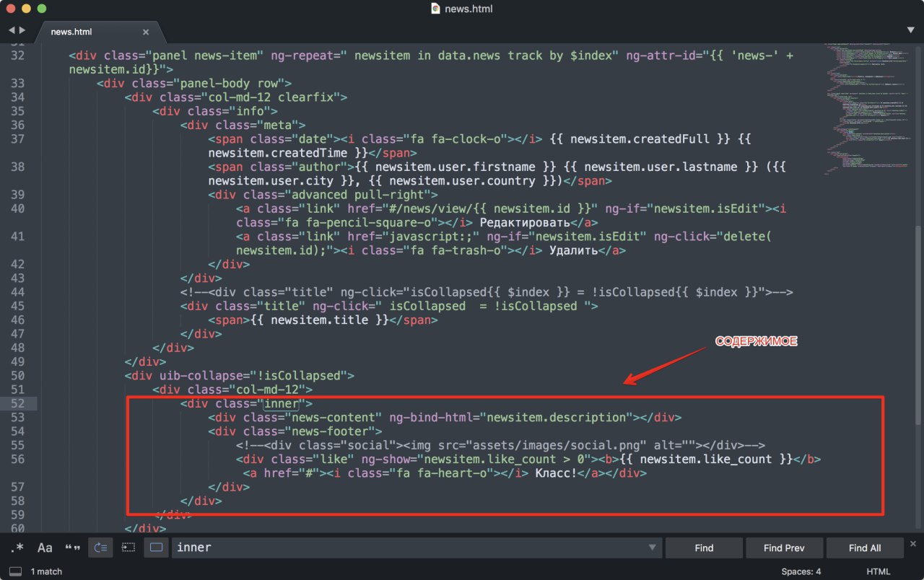Click the "news-content" class value
The image size is (924, 580).
click(x=334, y=418)
